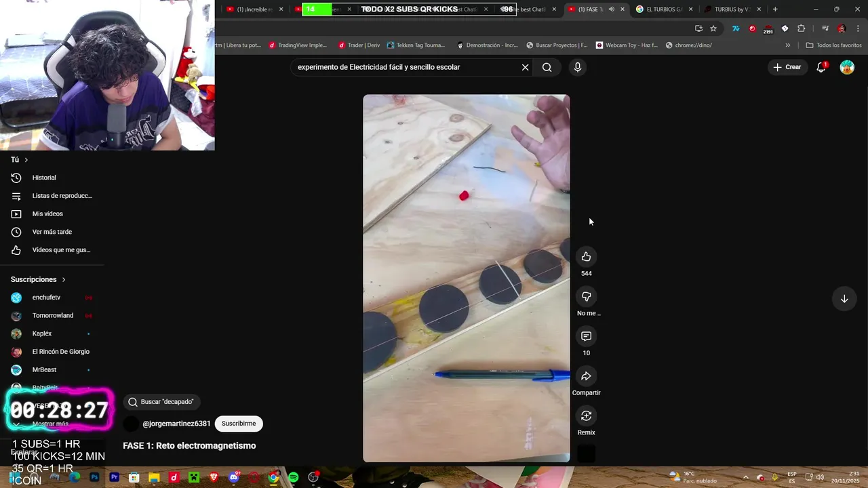This screenshot has height=488, width=868.
Task: Open Listas de reproducción in sidebar
Action: click(x=52, y=196)
